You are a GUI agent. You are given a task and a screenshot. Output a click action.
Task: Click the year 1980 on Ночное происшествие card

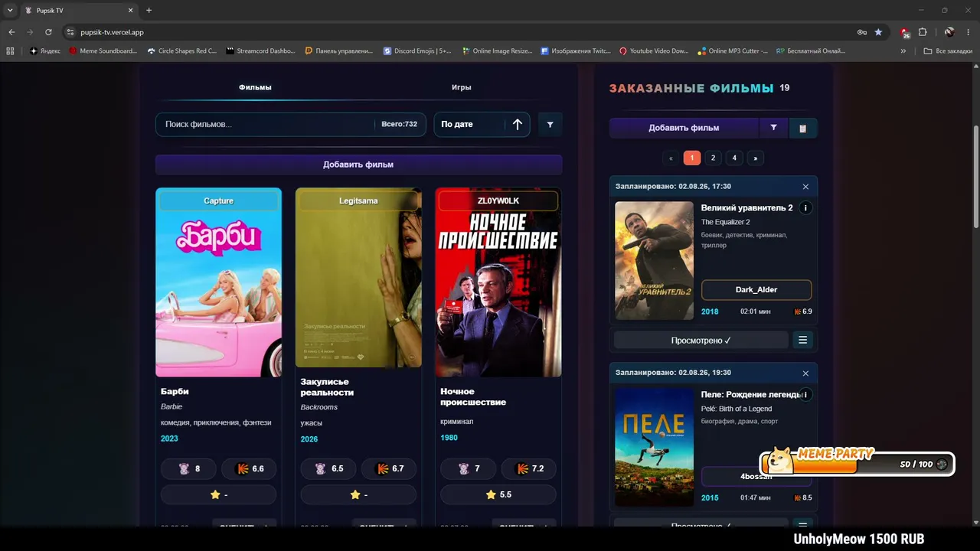point(449,438)
